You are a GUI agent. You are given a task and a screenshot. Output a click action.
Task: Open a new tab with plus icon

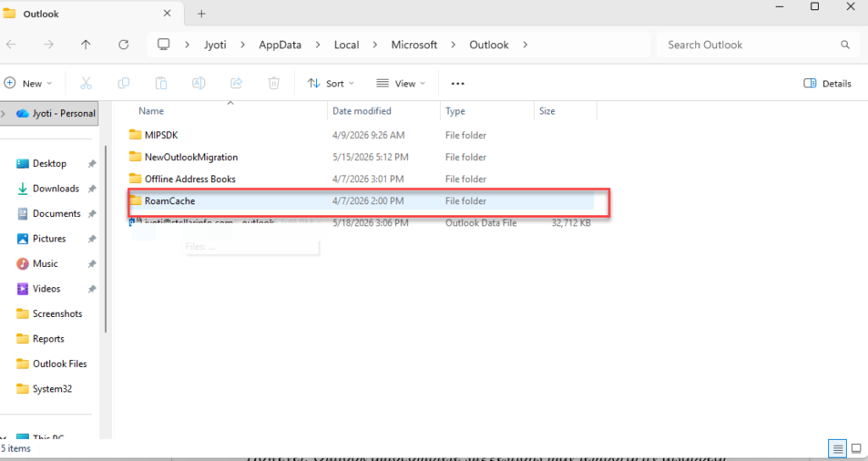tap(202, 14)
